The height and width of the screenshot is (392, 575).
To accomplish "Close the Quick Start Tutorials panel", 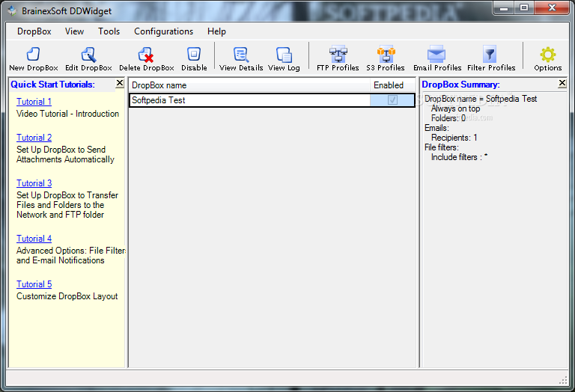I will pos(120,84).
